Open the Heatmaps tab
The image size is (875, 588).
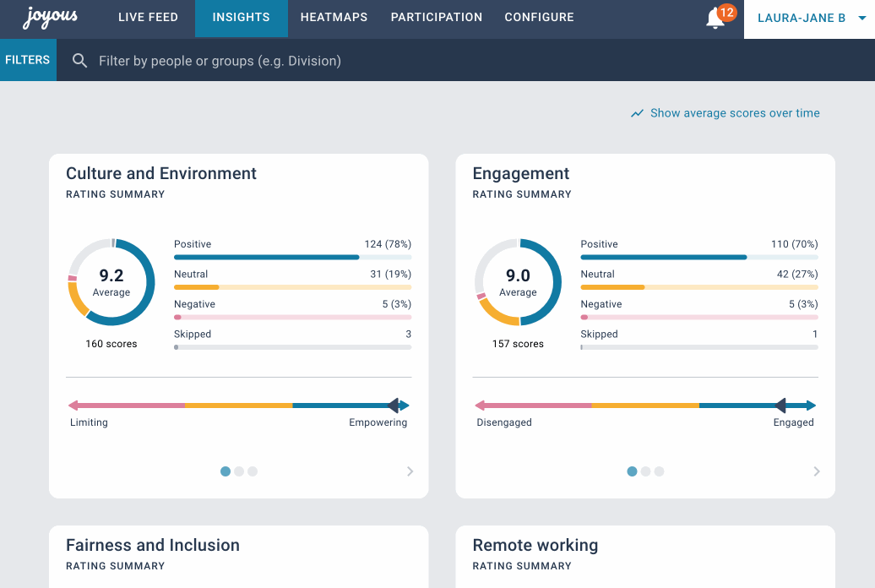[x=334, y=17]
